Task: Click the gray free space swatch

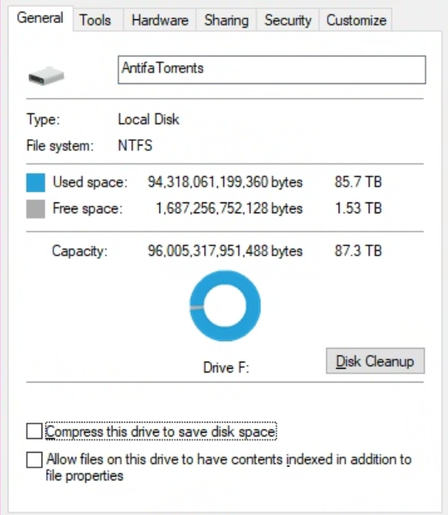Action: click(36, 209)
